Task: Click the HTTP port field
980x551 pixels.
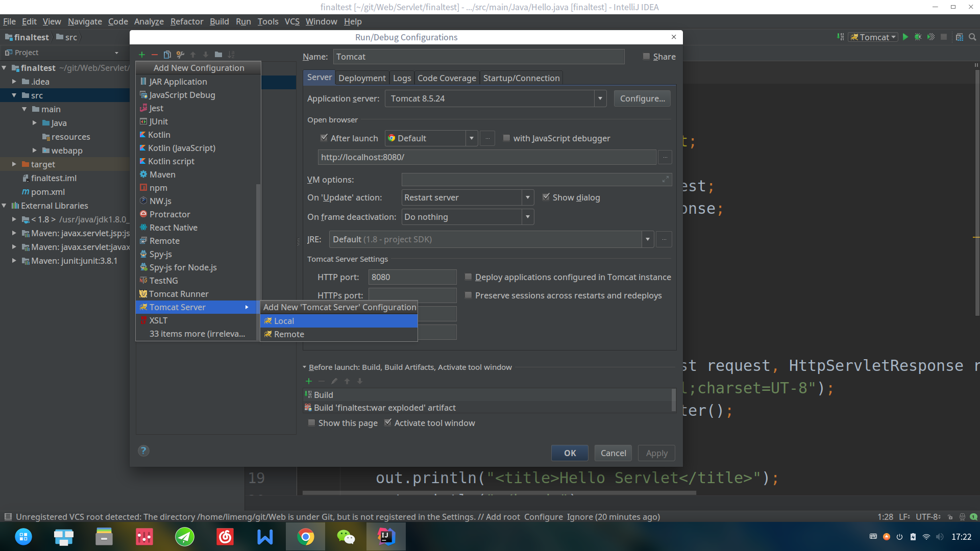Action: [x=412, y=277]
